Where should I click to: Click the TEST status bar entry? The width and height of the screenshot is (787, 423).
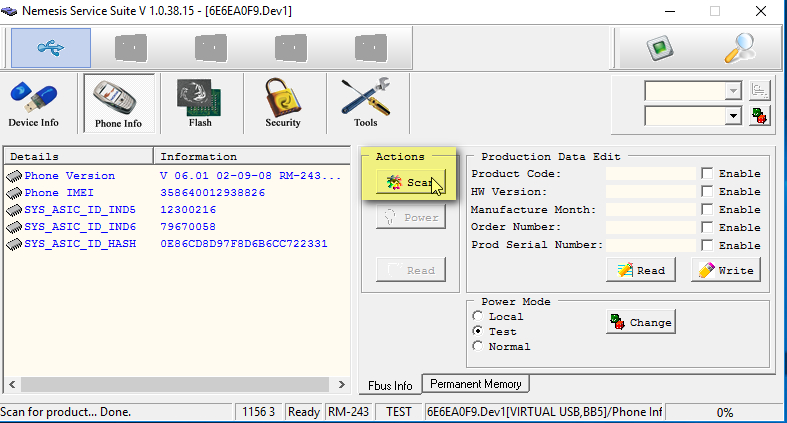coord(399,412)
